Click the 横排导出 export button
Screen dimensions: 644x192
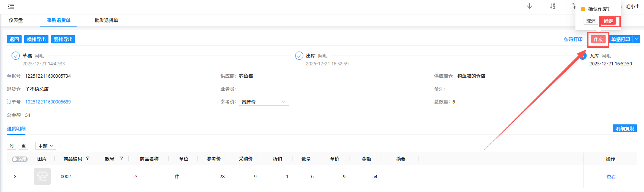(x=36, y=39)
